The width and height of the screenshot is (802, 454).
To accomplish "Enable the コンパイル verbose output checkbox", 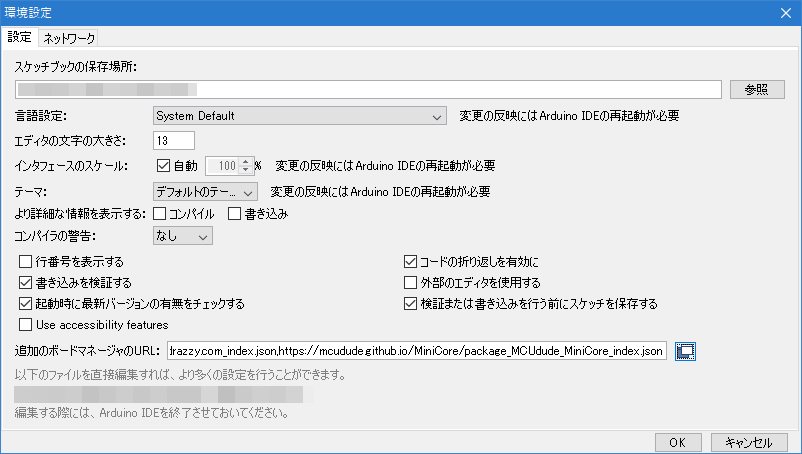I will 160,214.
